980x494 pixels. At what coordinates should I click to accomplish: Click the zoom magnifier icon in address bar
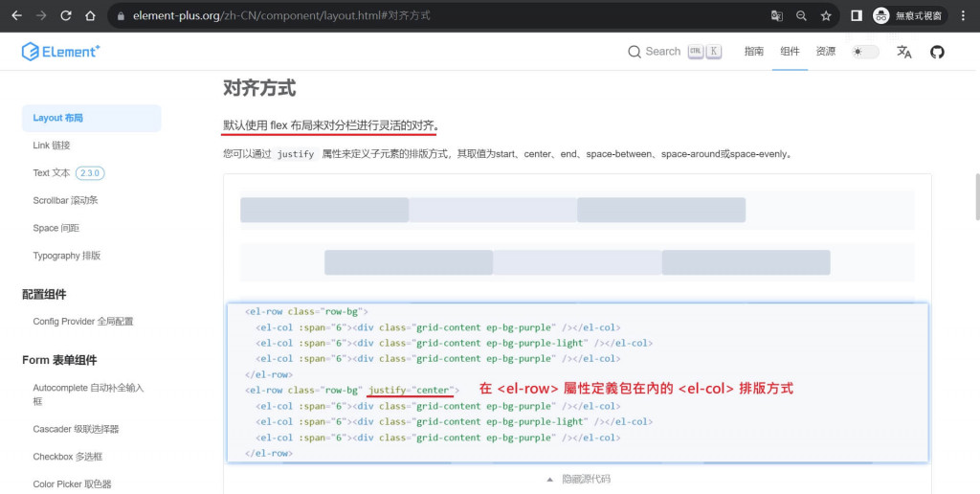click(801, 16)
